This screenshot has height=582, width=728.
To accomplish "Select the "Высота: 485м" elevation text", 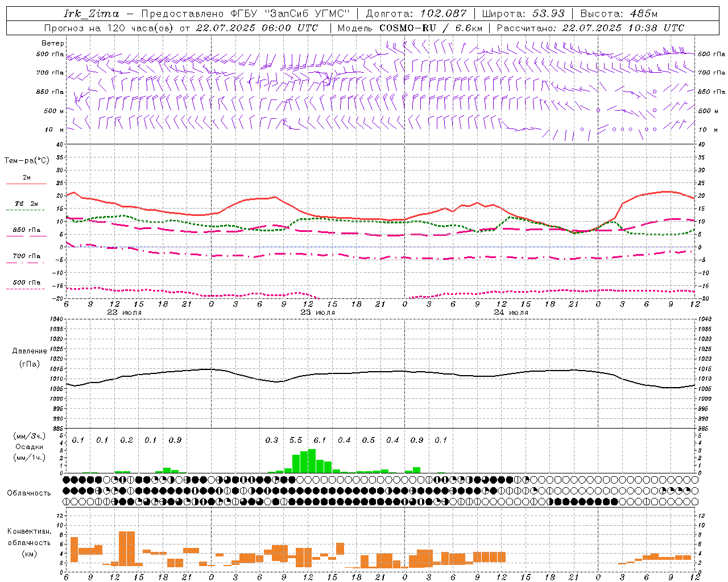I will click(x=618, y=13).
